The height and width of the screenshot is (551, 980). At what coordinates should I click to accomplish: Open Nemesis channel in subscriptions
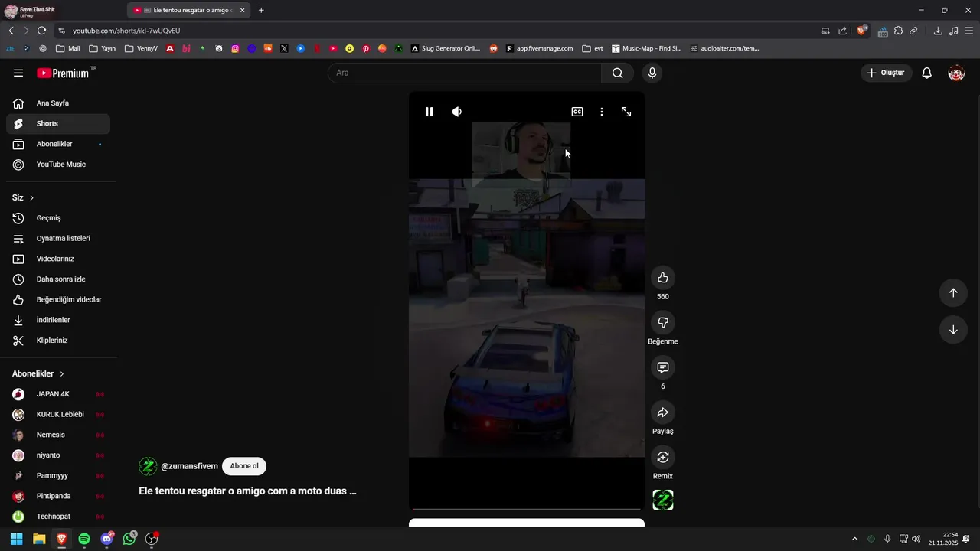pos(58,435)
